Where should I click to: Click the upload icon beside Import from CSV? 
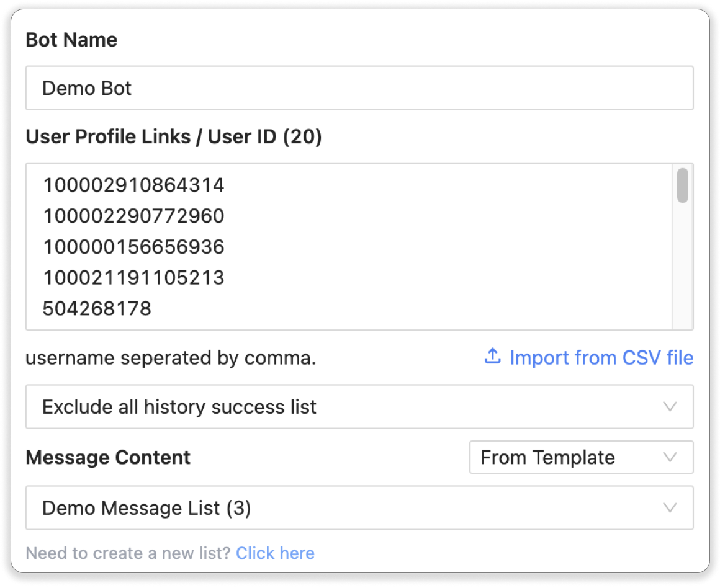tap(492, 357)
